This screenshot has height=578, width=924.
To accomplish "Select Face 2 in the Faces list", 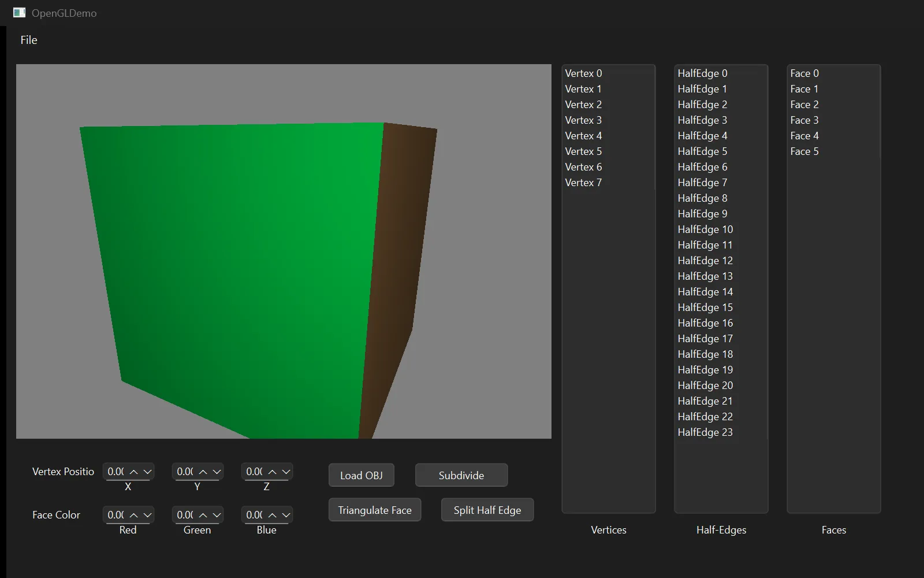I will point(833,105).
